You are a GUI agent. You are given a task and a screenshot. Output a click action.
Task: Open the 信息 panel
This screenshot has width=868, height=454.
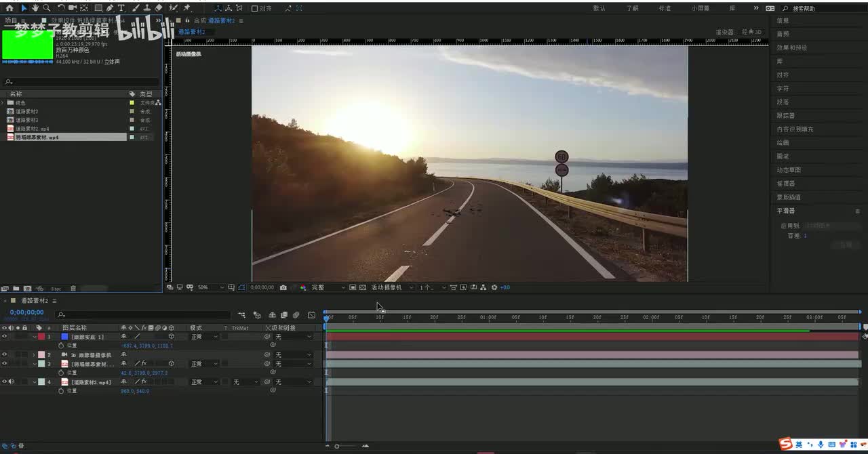[x=783, y=20]
